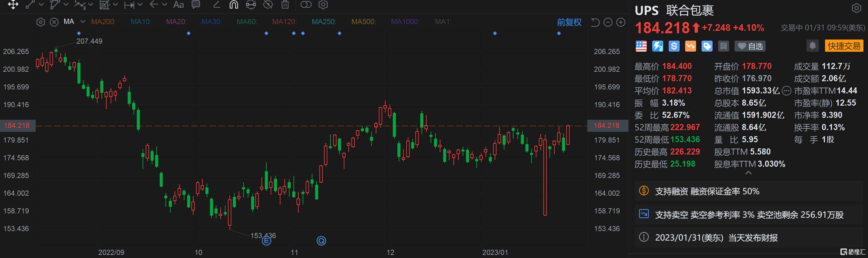The height and width of the screenshot is (258, 868).
Task: Open drawing toolbar settings gear
Action: click(323, 5)
